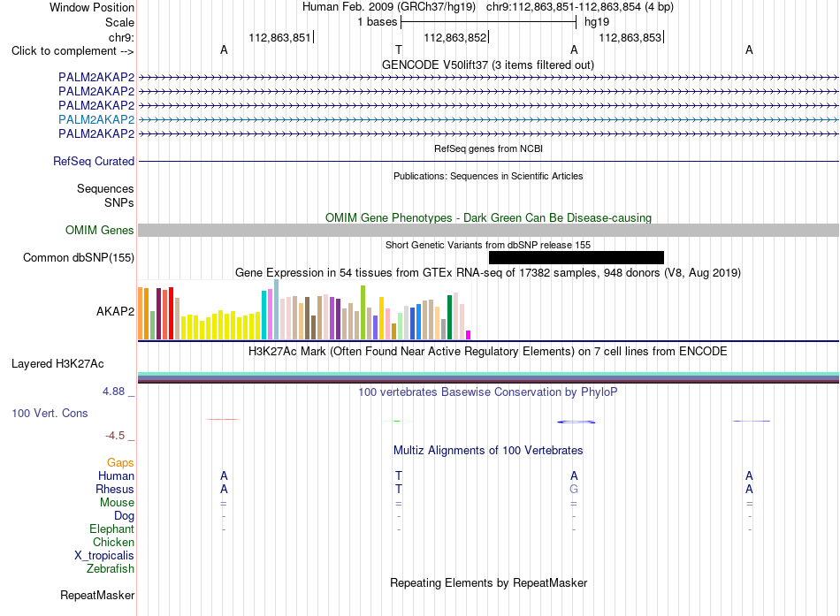Viewport: 840px width, 616px height.
Task: Click the Gaps row label
Action: click(120, 463)
